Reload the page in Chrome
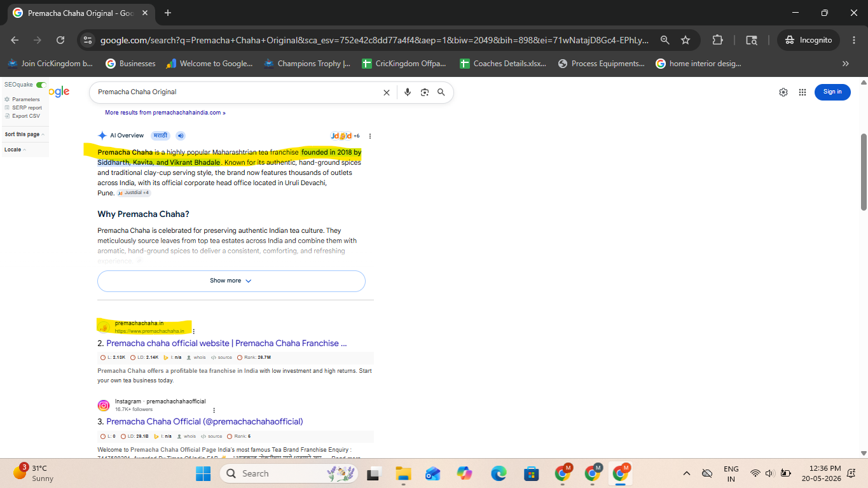This screenshot has height=488, width=868. coord(60,40)
